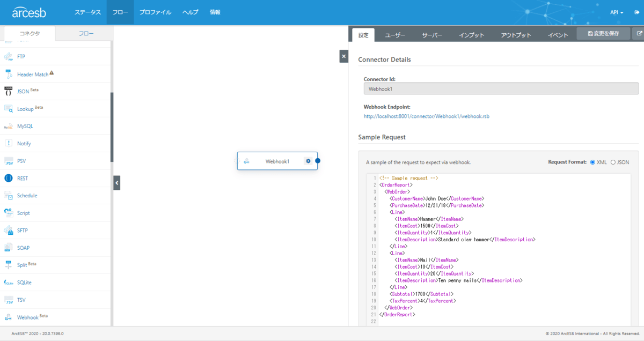Viewport: 644px width, 341px height.
Task: Click the 変更を保存 button
Action: click(x=603, y=34)
